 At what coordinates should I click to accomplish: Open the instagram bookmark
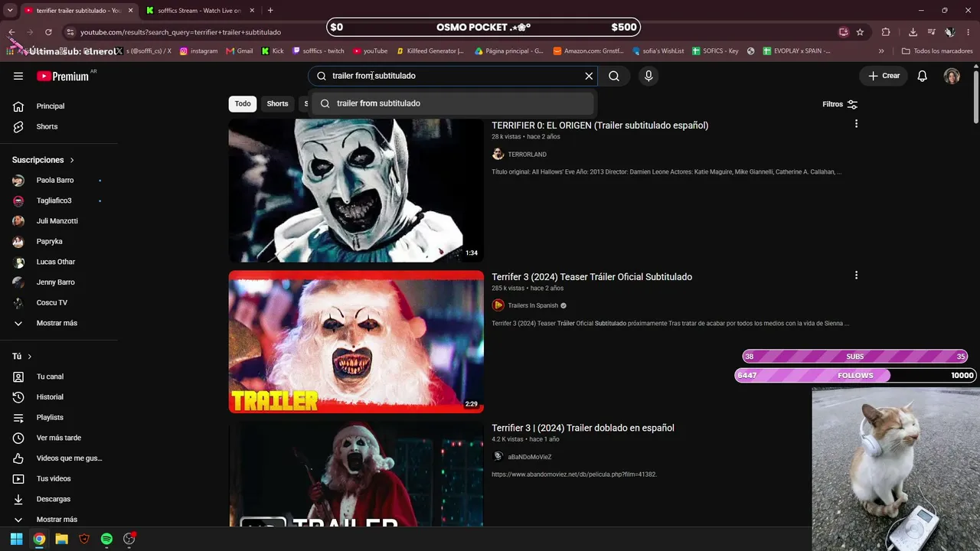tap(198, 51)
